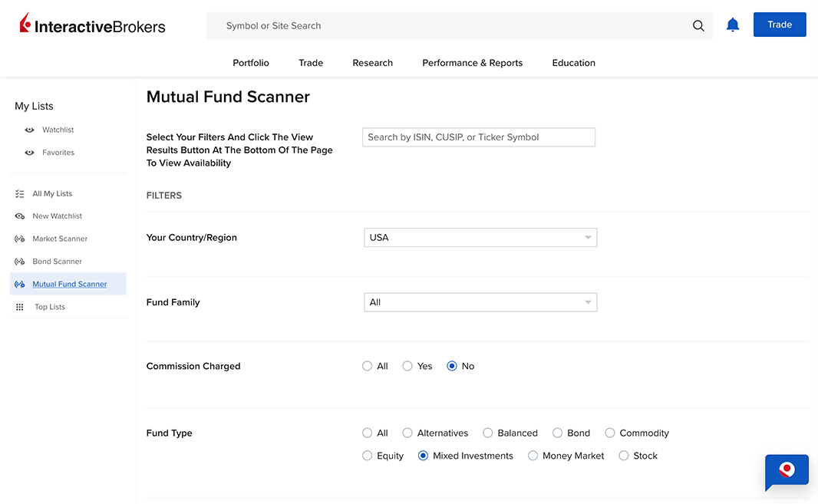Select the Money Market fund type
Image resolution: width=818 pixels, height=504 pixels.
click(533, 456)
